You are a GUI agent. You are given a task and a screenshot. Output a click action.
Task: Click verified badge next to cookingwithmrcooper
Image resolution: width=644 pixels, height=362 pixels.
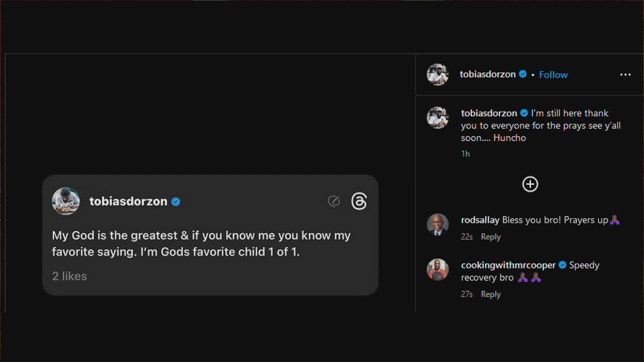(562, 265)
